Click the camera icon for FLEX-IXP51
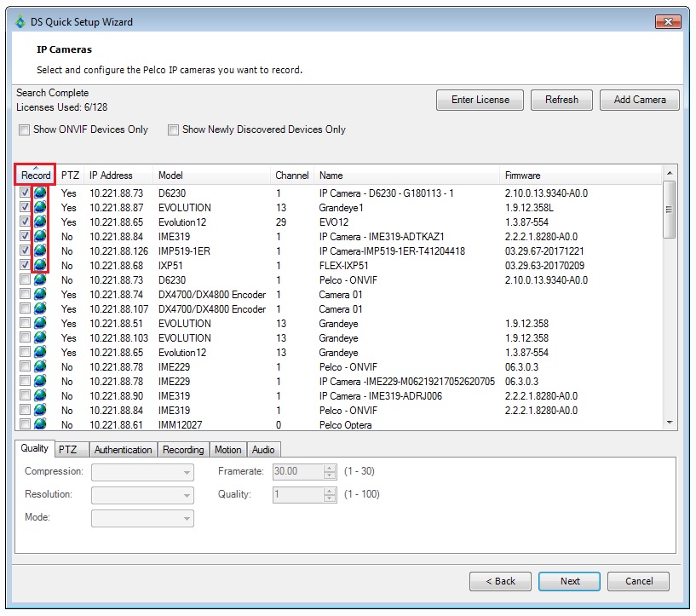696x616 pixels. pyautogui.click(x=37, y=265)
